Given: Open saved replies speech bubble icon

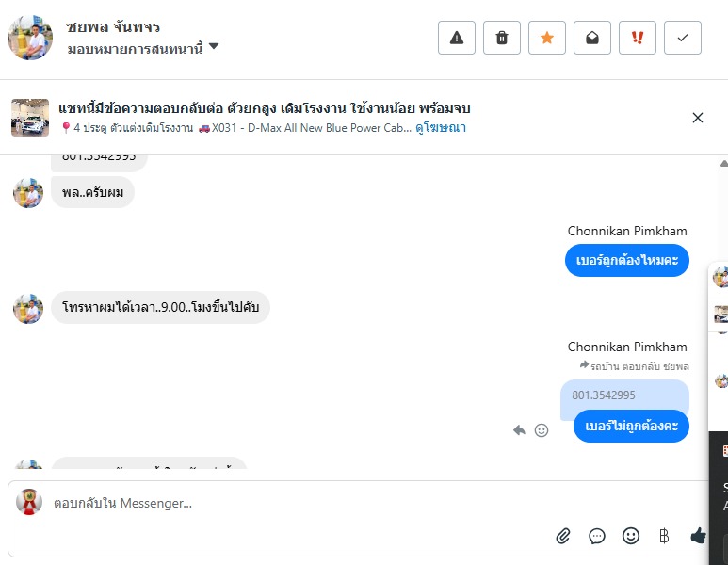Looking at the screenshot, I should pyautogui.click(x=597, y=536).
